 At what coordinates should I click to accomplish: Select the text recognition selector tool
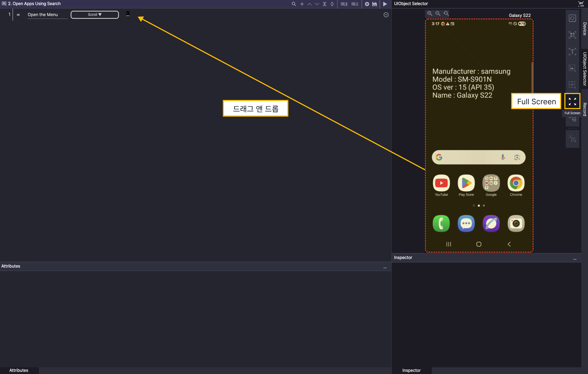572,52
